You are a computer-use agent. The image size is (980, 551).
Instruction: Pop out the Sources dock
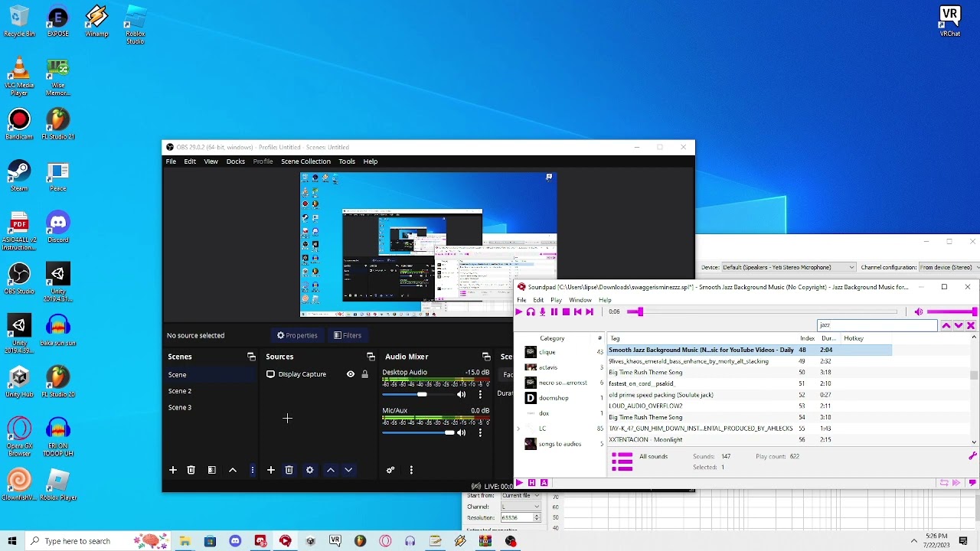point(371,357)
